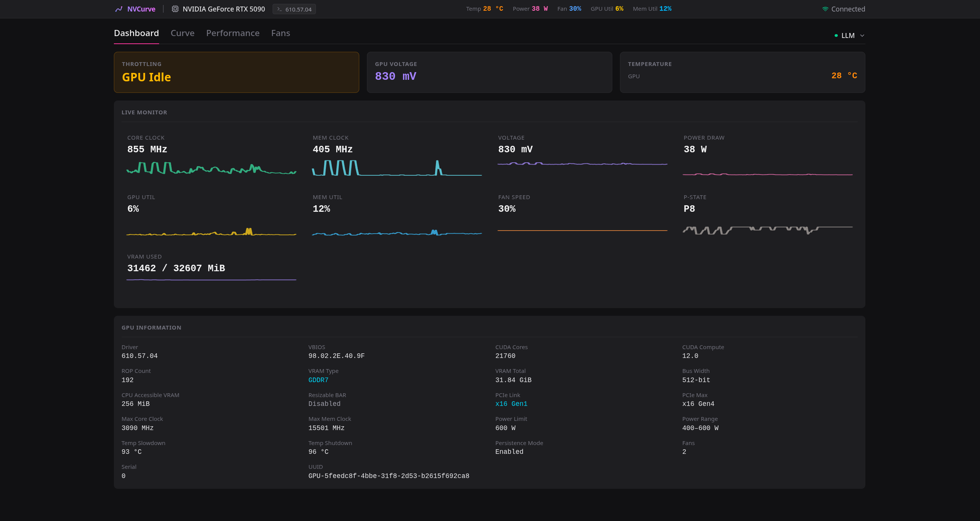Click the 600 W power limit value

[505, 428]
